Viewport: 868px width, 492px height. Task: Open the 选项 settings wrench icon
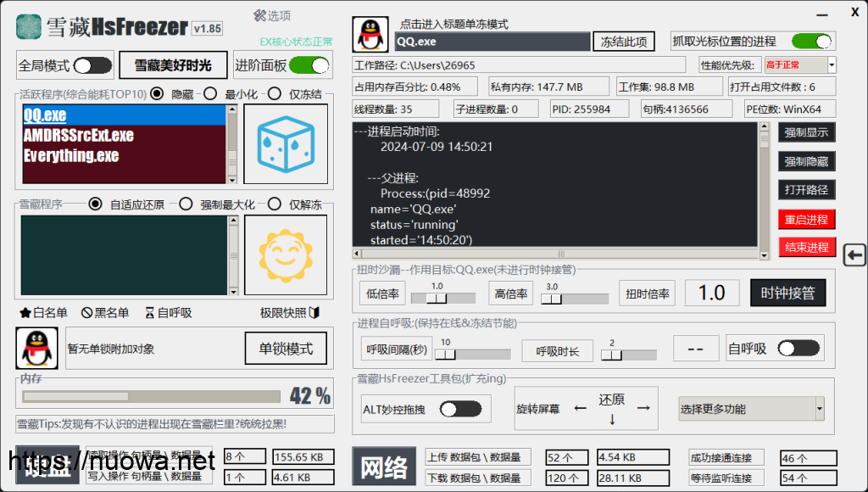pyautogui.click(x=260, y=15)
